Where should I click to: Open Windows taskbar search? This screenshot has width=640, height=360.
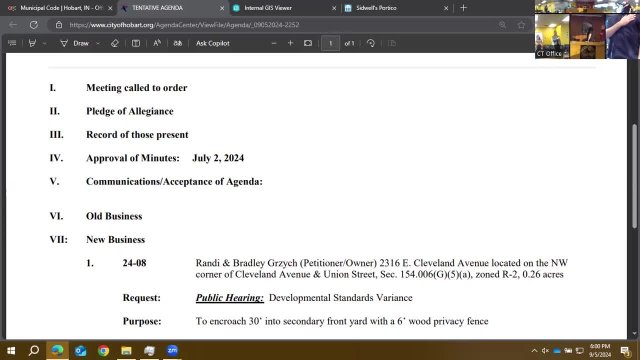click(x=34, y=351)
